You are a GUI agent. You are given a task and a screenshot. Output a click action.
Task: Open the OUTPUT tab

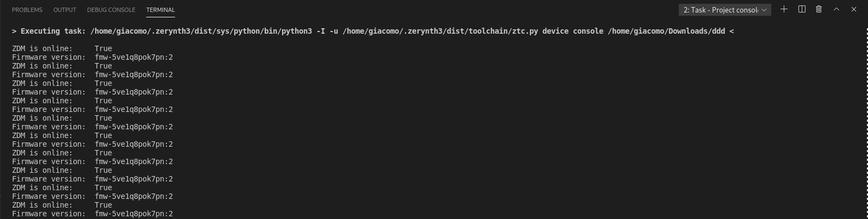click(65, 10)
